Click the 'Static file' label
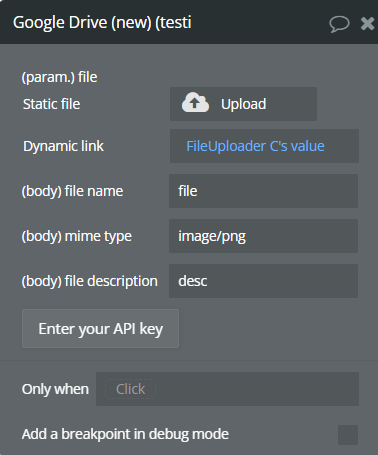Screen dimensions: 378x455 pyautogui.click(x=51, y=104)
